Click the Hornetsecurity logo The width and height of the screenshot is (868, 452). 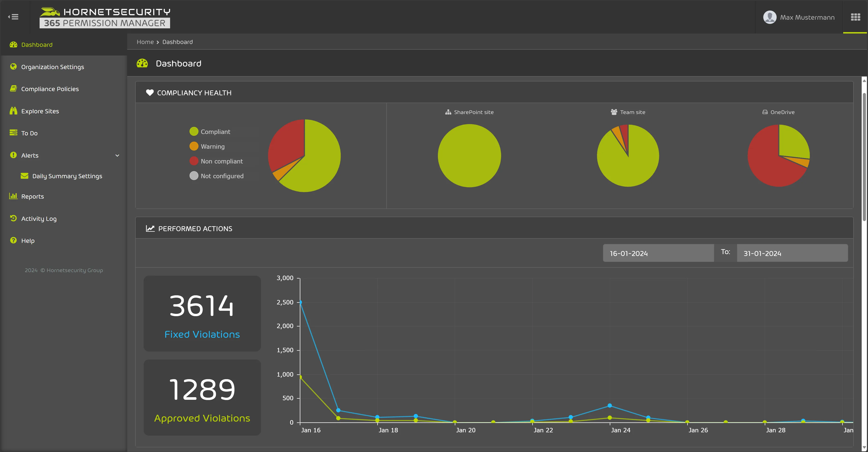104,17
